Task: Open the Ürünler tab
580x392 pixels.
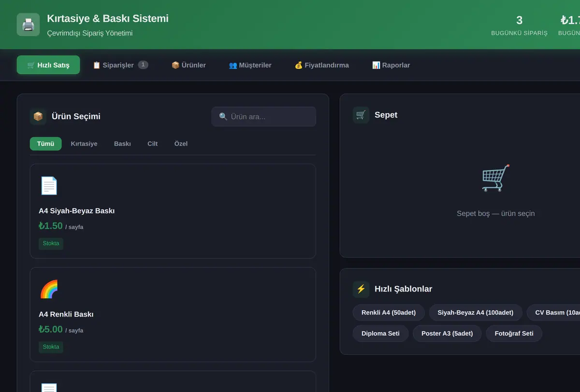Action: click(188, 65)
